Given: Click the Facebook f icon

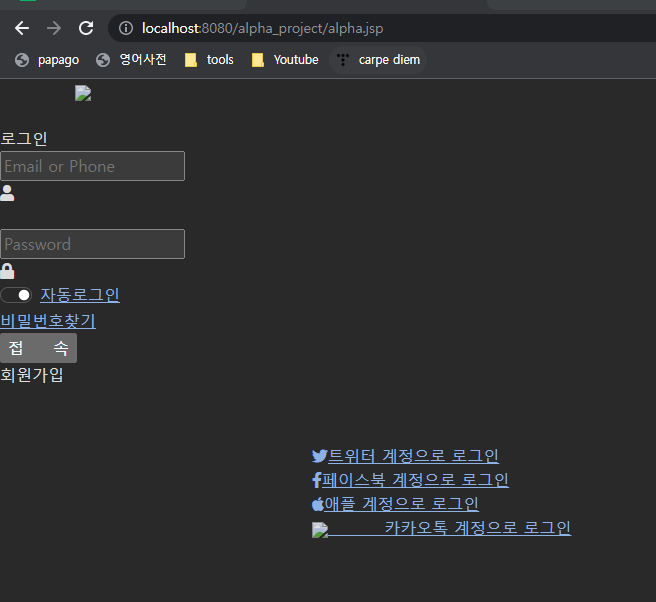Looking at the screenshot, I should 317,480.
